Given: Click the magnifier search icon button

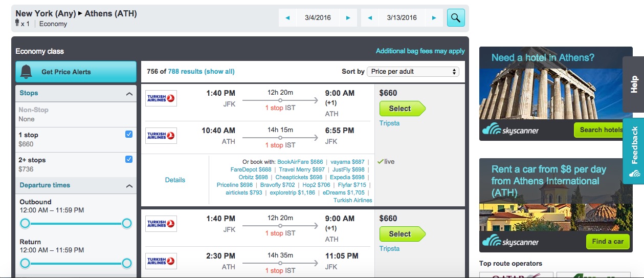Looking at the screenshot, I should (456, 17).
